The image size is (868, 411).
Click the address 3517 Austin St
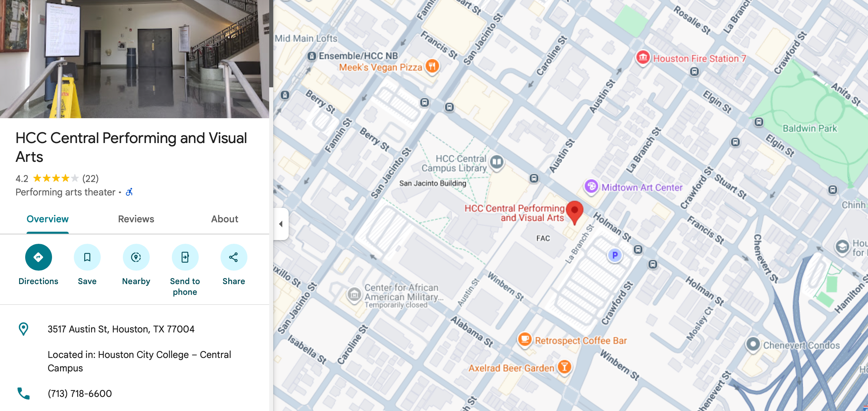click(121, 329)
